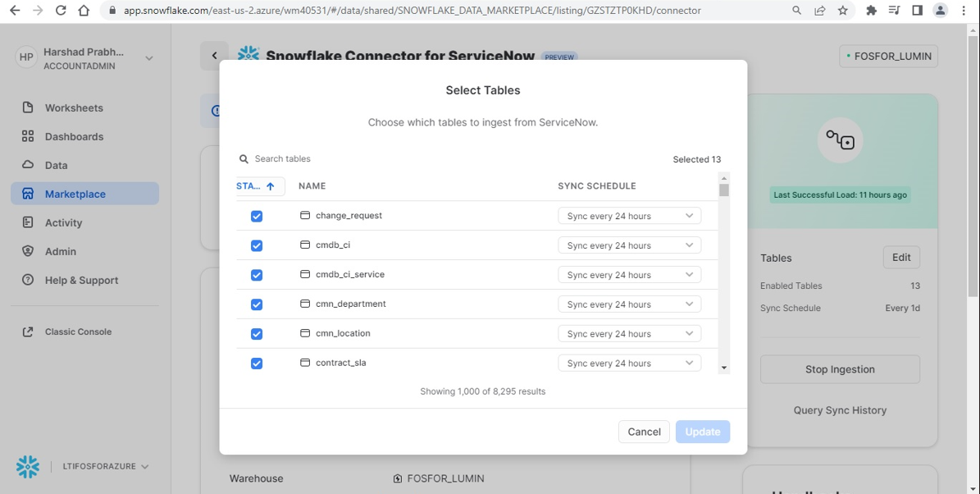This screenshot has width=980, height=494.
Task: Open sync schedule dropdown for cmdb_ci
Action: click(629, 245)
